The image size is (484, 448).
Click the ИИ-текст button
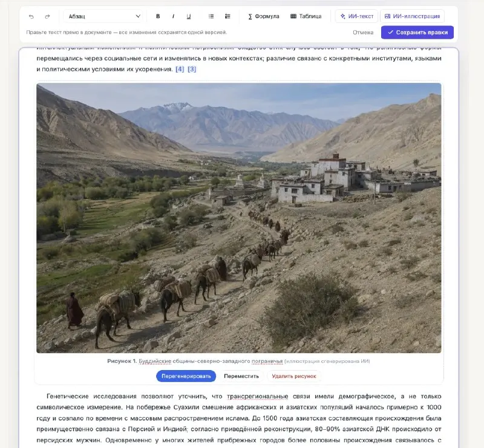(356, 16)
